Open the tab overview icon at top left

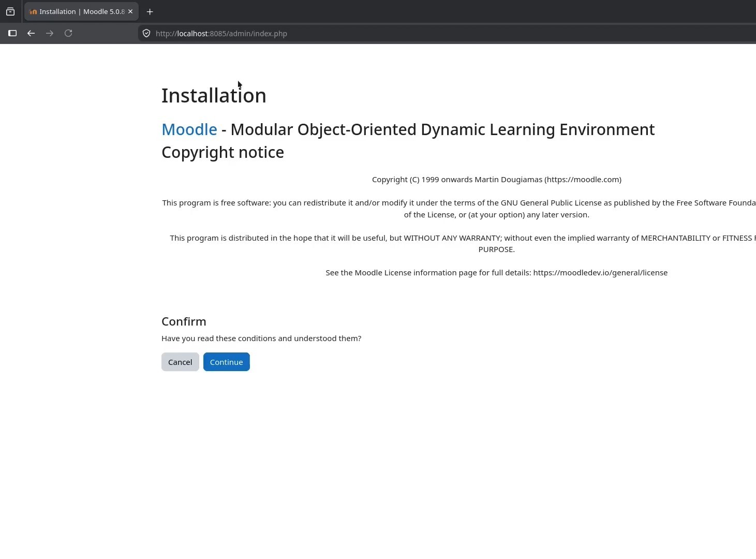(x=10, y=11)
